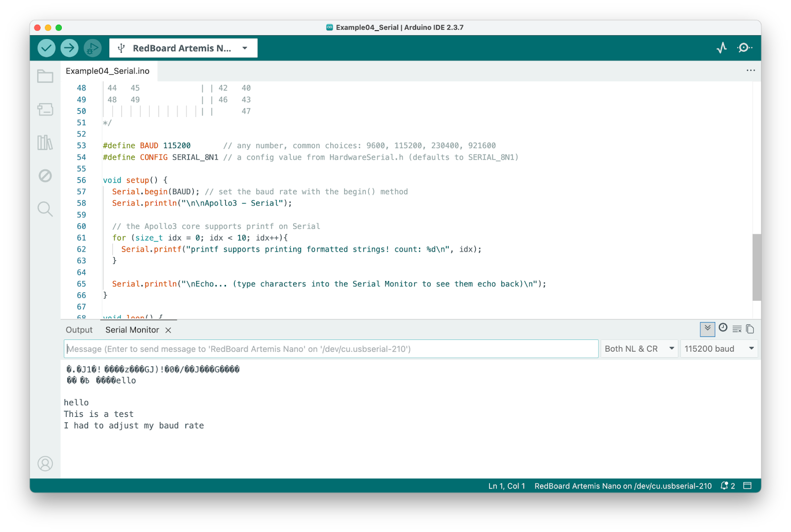The image size is (791, 532).
Task: Enable timestamps in the Serial Monitor
Action: tap(722, 328)
